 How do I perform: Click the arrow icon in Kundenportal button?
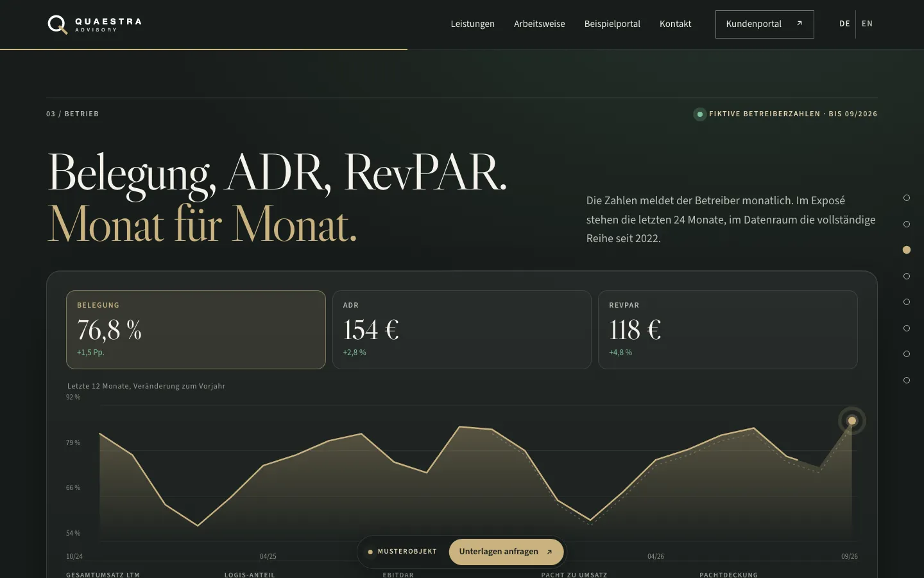coord(800,24)
